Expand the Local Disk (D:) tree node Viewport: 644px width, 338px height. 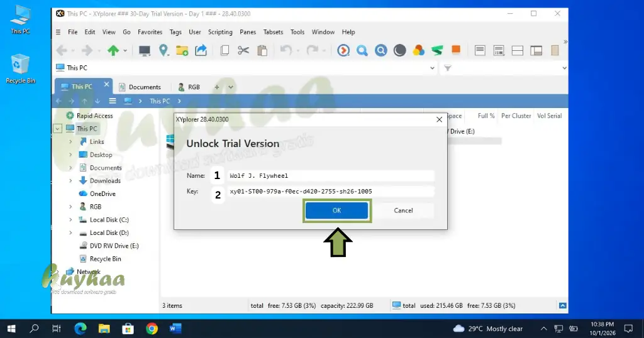[x=70, y=232]
